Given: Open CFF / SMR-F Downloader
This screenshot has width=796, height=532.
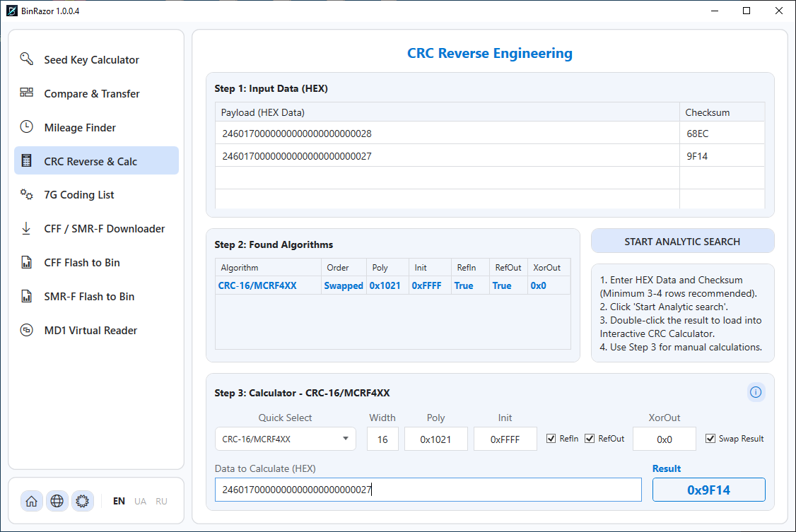Looking at the screenshot, I should pos(96,229).
